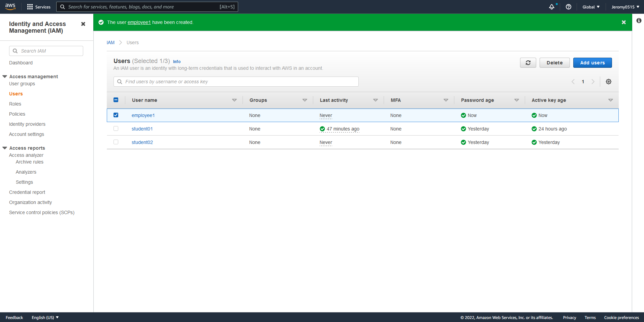Open the Global region dropdown

(591, 7)
